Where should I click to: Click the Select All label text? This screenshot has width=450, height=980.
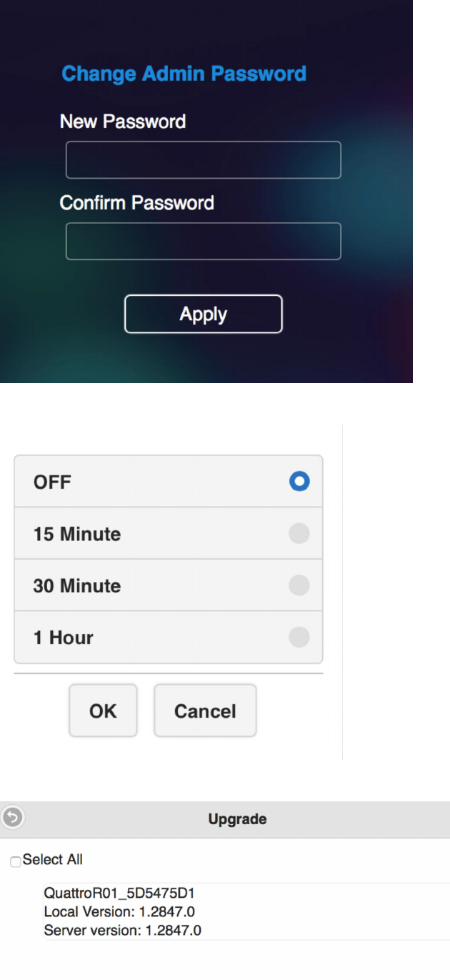pyautogui.click(x=53, y=859)
